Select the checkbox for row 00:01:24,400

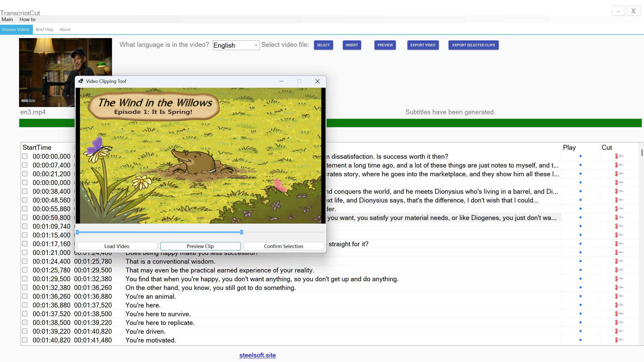point(25,261)
